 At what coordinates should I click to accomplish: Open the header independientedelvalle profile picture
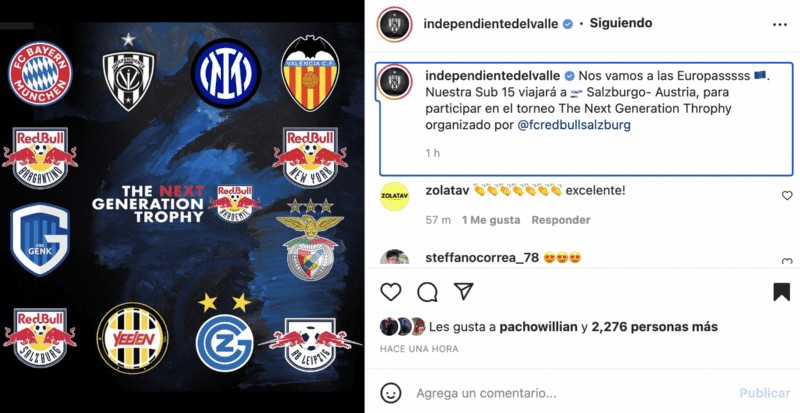[394, 24]
